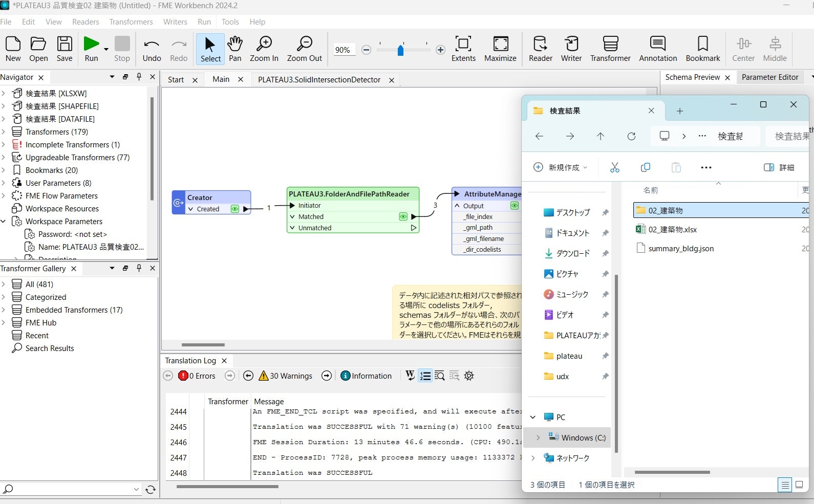The image size is (814, 504).
Task: Click Cut icon in Explorer window
Action: (615, 167)
